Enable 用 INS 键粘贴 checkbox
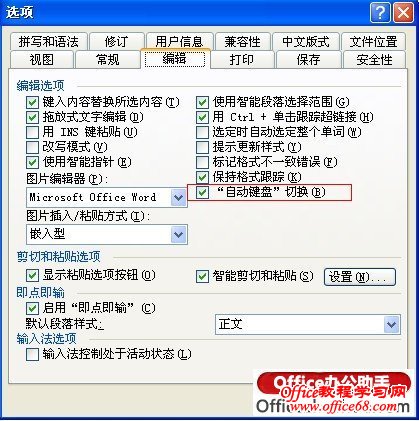The image size is (419, 421). click(x=32, y=132)
